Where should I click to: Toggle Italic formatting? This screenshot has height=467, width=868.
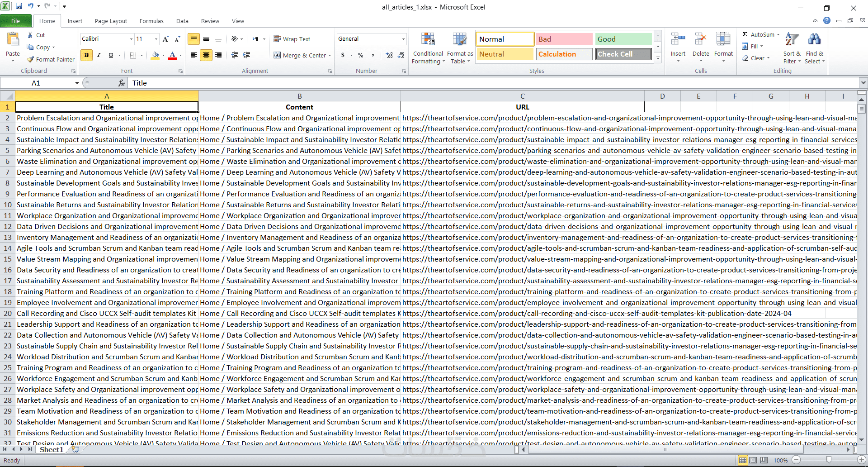[x=99, y=55]
